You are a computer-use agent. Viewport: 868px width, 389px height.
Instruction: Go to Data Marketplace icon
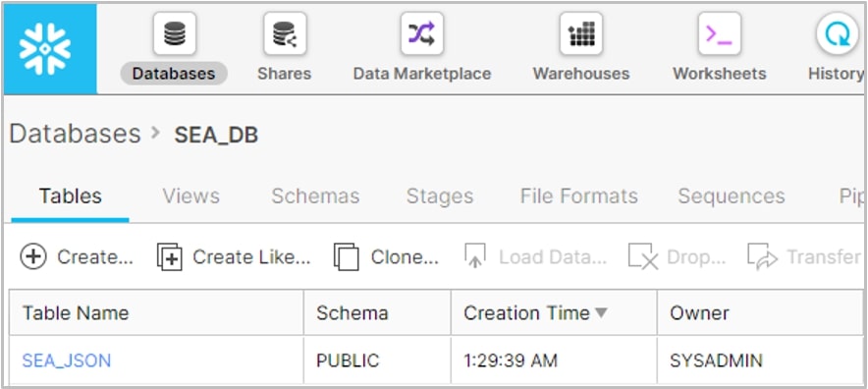[422, 33]
